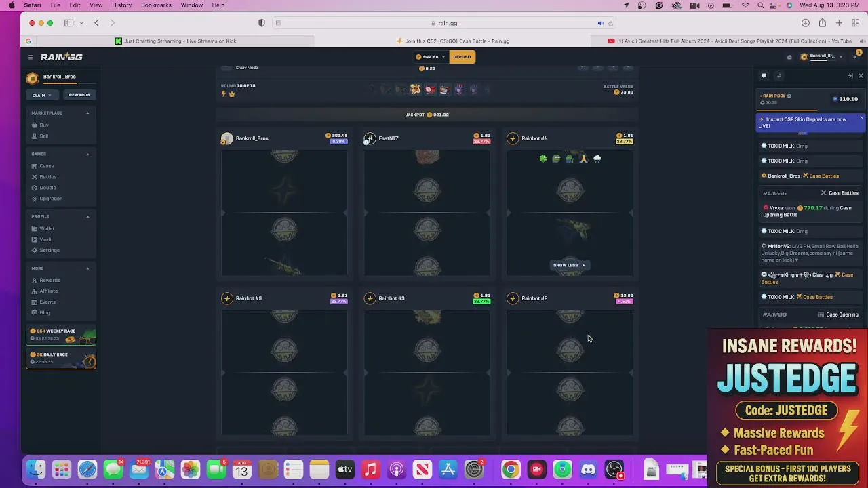
Task: Open the Bookmarks menu
Action: coord(156,5)
